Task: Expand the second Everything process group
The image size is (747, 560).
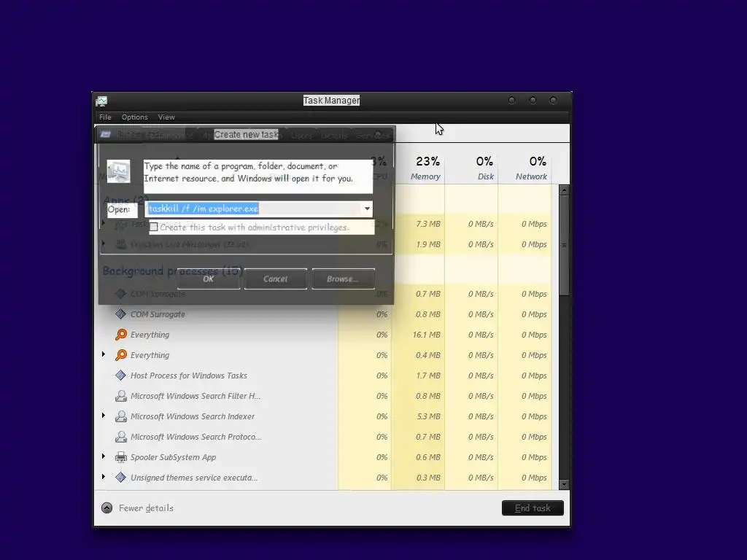Action: [104, 354]
